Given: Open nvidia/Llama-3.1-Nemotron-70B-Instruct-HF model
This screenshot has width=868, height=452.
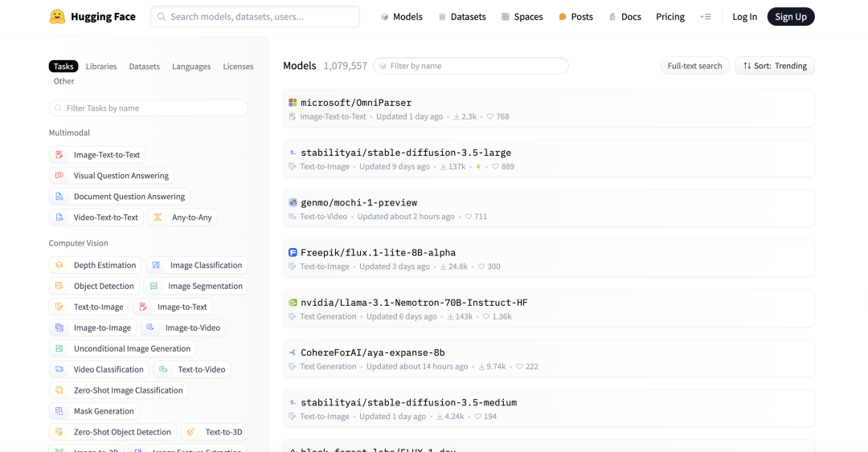Looking at the screenshot, I should (x=549, y=309).
